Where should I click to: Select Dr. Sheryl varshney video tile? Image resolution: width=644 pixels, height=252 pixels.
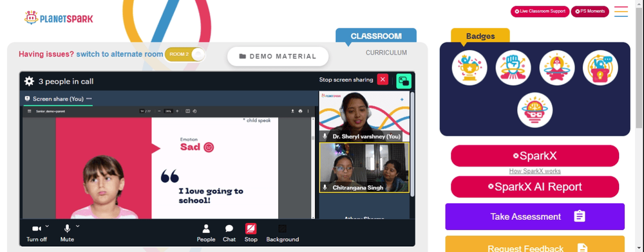(x=365, y=116)
